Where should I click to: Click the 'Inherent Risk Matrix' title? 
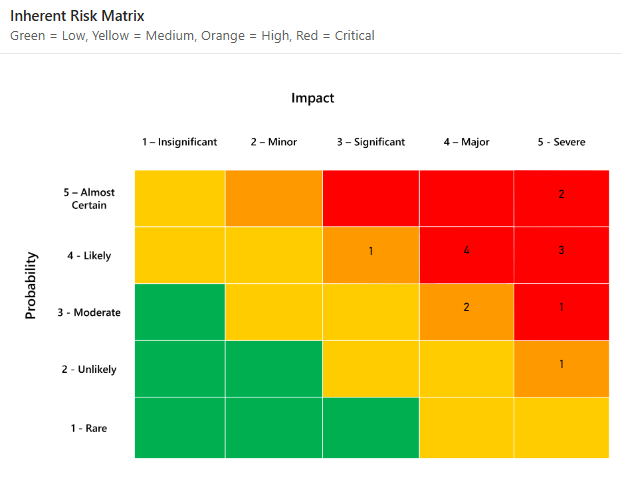(x=77, y=17)
